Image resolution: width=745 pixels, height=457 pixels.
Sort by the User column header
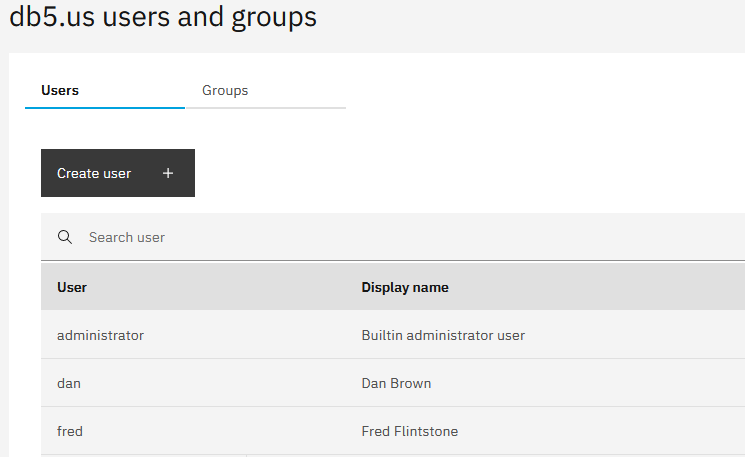[72, 287]
